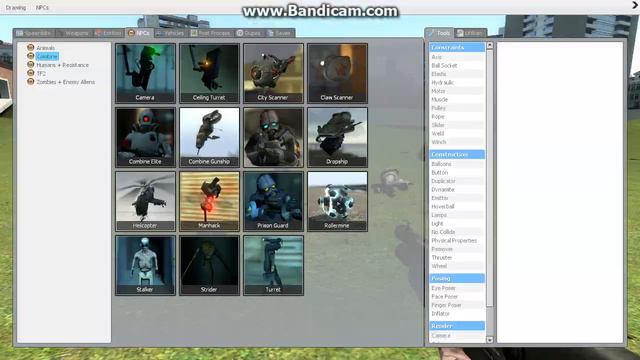
Task: Open the Animals category
Action: pos(45,48)
